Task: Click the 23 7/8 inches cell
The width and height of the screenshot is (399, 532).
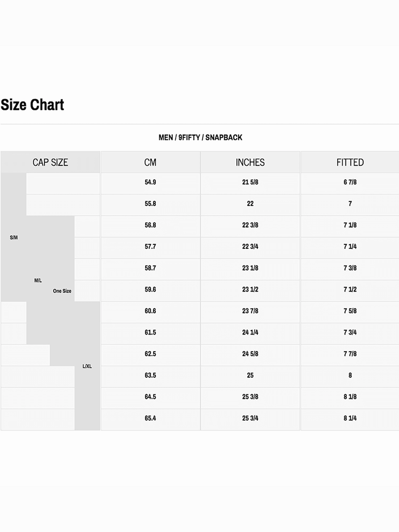Action: (x=250, y=312)
